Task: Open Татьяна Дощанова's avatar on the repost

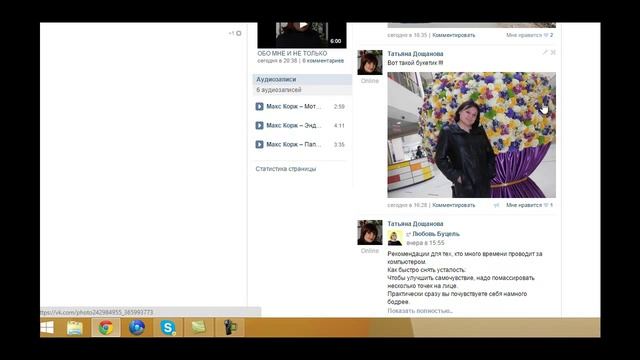Action: point(370,233)
